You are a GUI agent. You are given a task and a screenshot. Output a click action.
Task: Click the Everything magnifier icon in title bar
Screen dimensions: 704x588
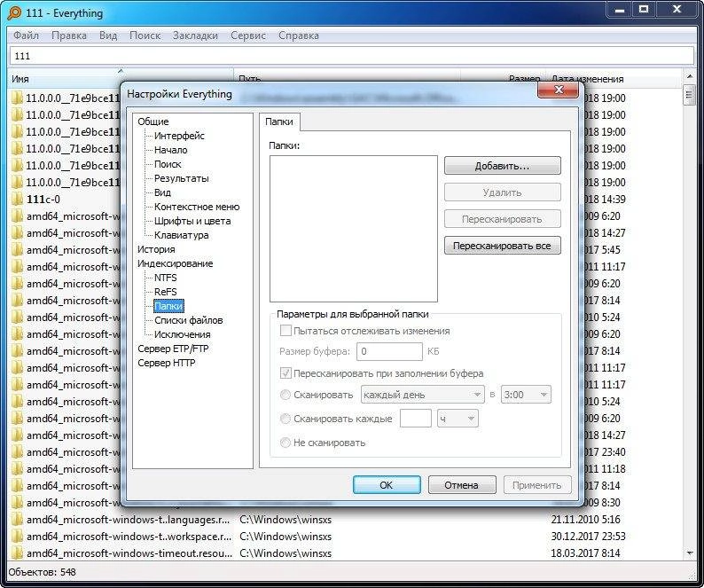(14, 12)
